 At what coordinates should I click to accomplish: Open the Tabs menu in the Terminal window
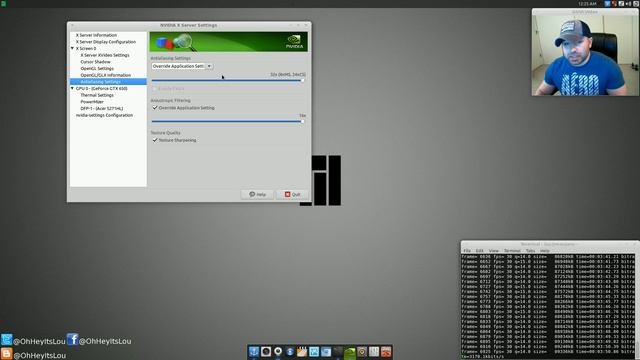pos(530,251)
